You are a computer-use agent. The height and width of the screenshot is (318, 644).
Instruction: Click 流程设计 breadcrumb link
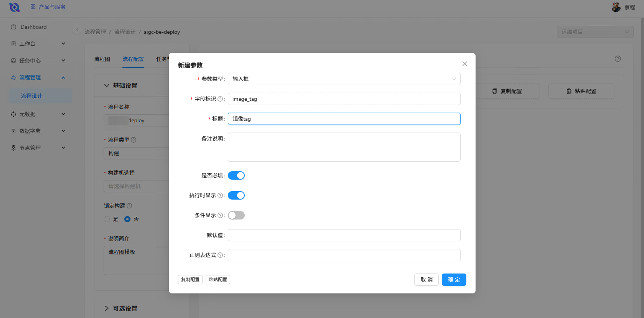[125, 32]
